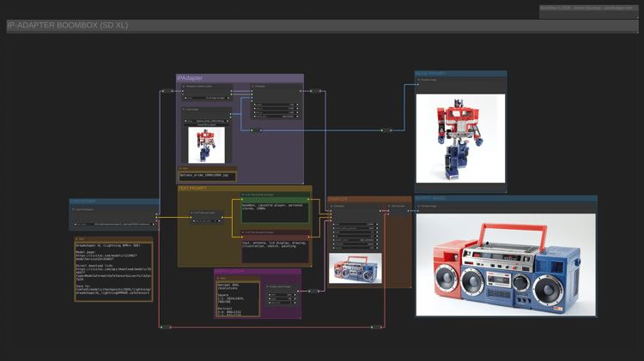Image resolution: width=644 pixels, height=361 pixels.
Task: Click the large boombox output image preview
Action: coord(506,264)
